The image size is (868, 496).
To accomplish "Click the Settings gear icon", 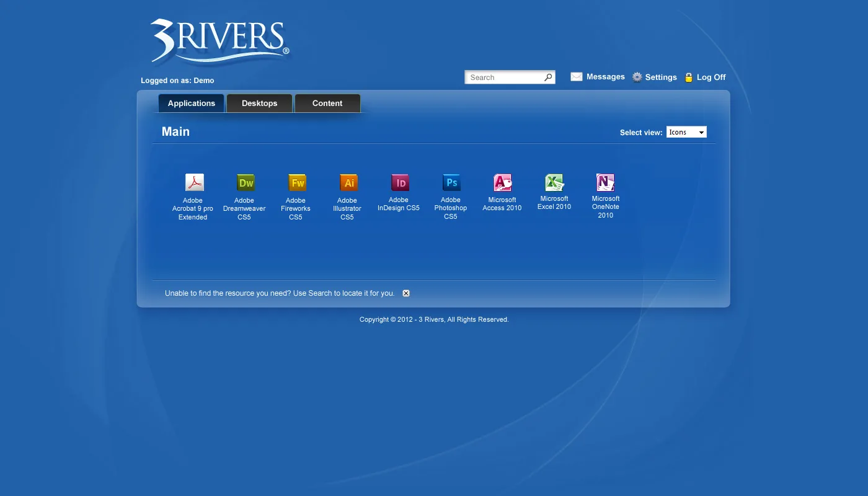I will tap(637, 77).
